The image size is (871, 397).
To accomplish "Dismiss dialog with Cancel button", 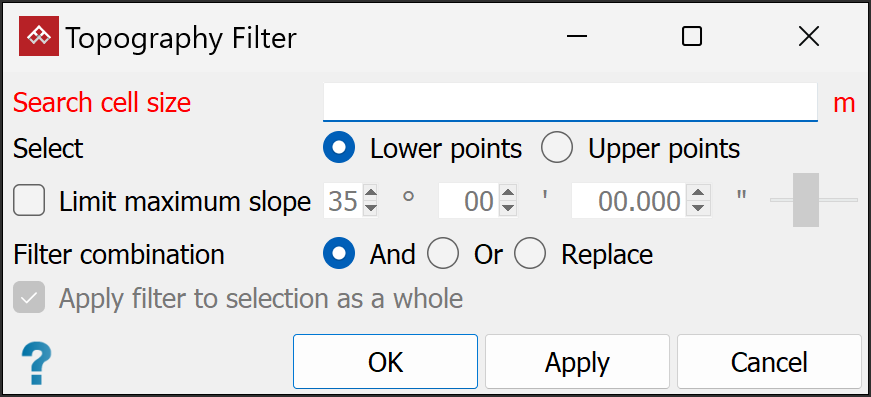I will pyautogui.click(x=769, y=361).
